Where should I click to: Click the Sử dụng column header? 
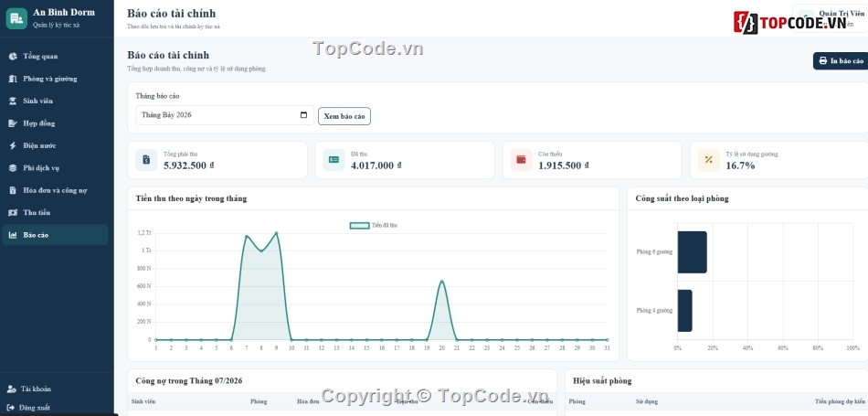pos(647,401)
